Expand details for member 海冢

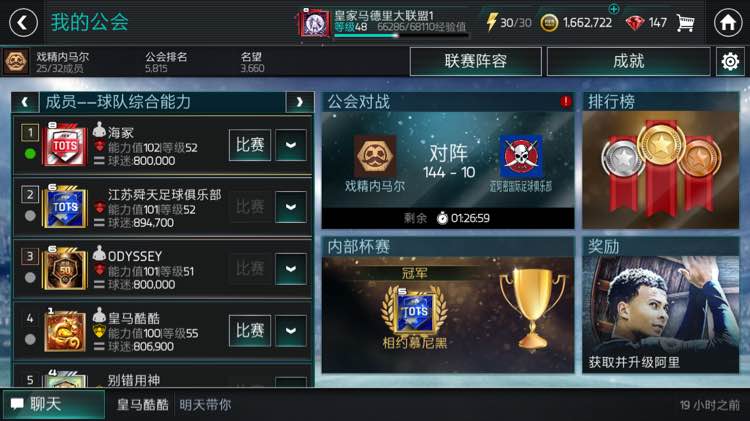click(x=291, y=145)
